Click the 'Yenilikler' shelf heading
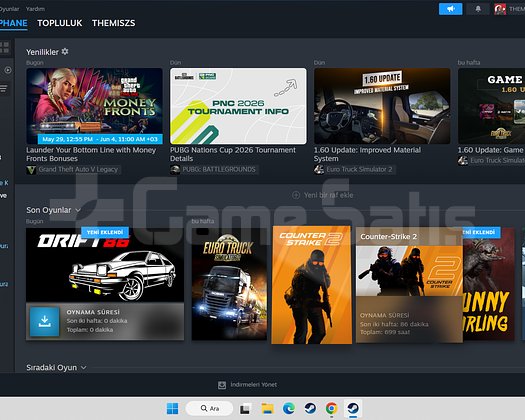The image size is (525, 420). point(43,52)
